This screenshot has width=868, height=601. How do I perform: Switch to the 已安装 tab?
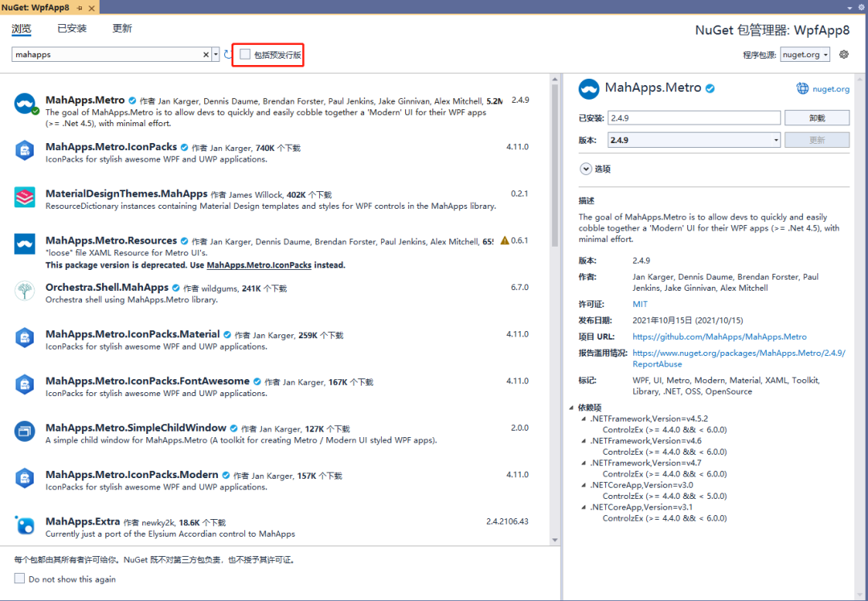point(72,28)
